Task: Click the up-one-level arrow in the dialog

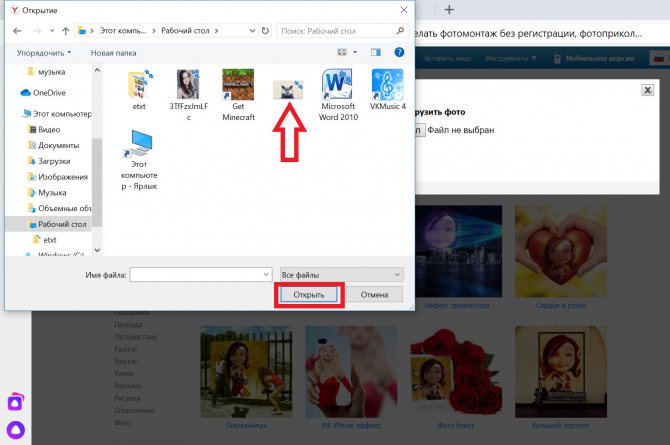Action: pos(65,31)
